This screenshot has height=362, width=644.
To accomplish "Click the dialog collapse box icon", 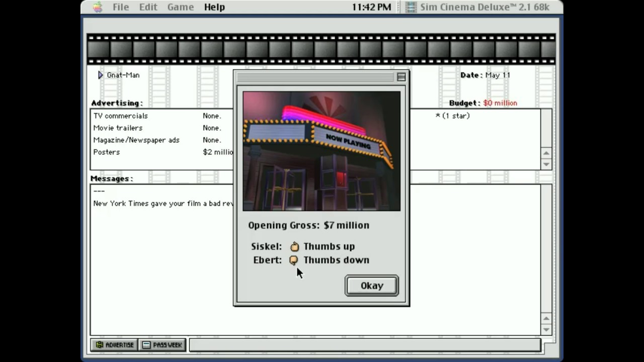I will tap(401, 77).
